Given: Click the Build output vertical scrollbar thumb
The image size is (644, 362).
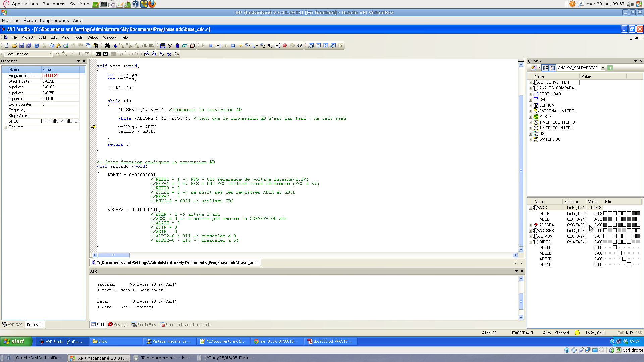Looking at the screenshot, I should (x=521, y=301).
